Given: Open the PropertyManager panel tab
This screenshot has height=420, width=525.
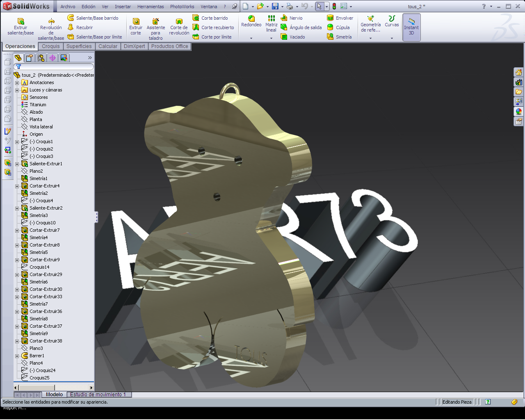Looking at the screenshot, I should point(30,58).
